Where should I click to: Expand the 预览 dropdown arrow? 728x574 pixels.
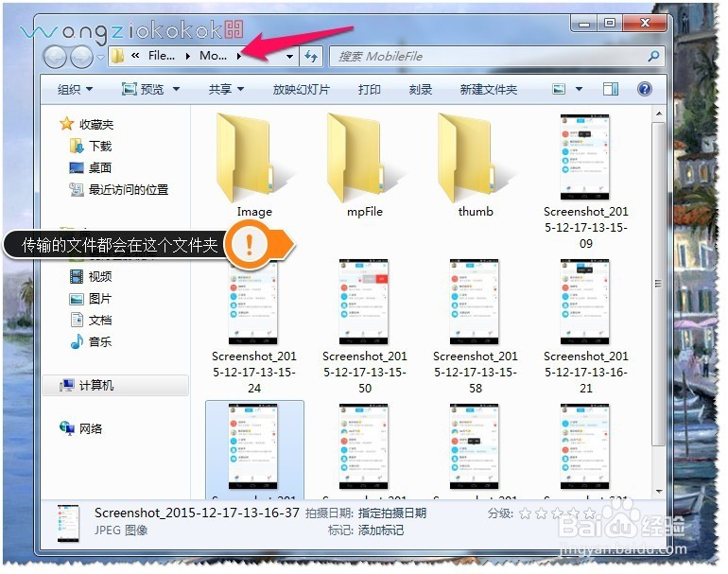(176, 89)
